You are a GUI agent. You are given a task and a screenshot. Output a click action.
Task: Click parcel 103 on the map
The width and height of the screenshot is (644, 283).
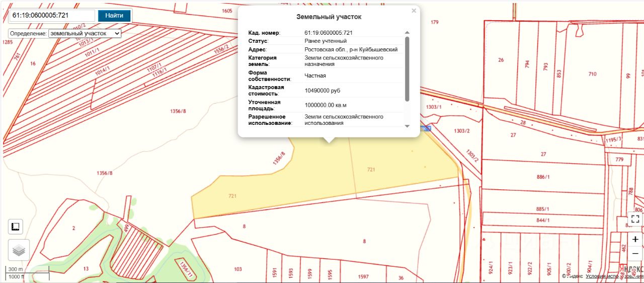tap(238, 269)
